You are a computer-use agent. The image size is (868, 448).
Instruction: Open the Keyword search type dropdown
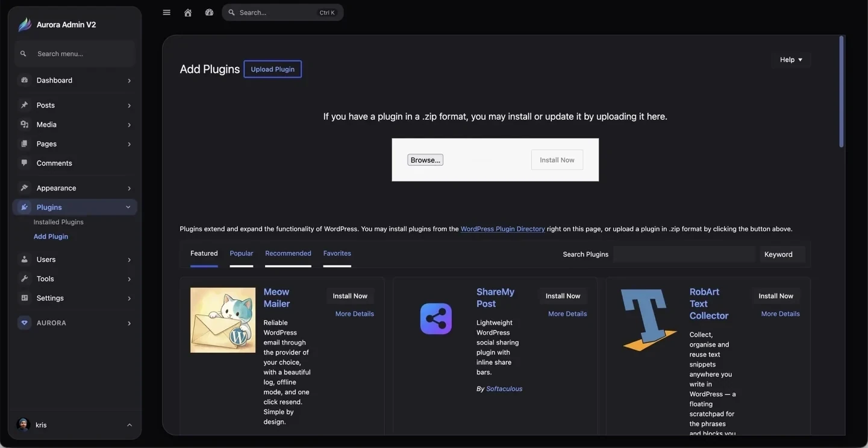[x=782, y=254]
